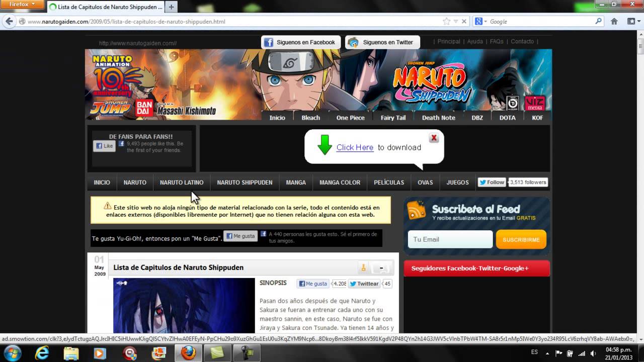This screenshot has width=644, height=362.
Task: Select the One Piece banner tab
Action: tap(351, 117)
